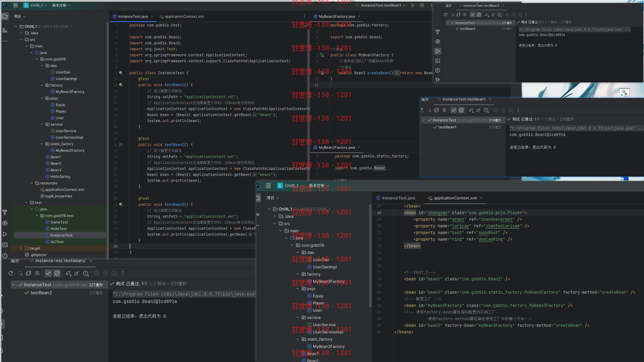This screenshot has height=362, width=644.
Task: Collapse all test results in testBean2 panel
Action: click(x=77, y=273)
